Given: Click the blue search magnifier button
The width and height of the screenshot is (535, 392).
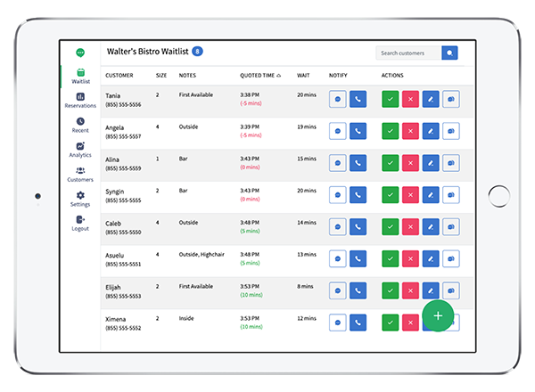Looking at the screenshot, I should click(449, 53).
